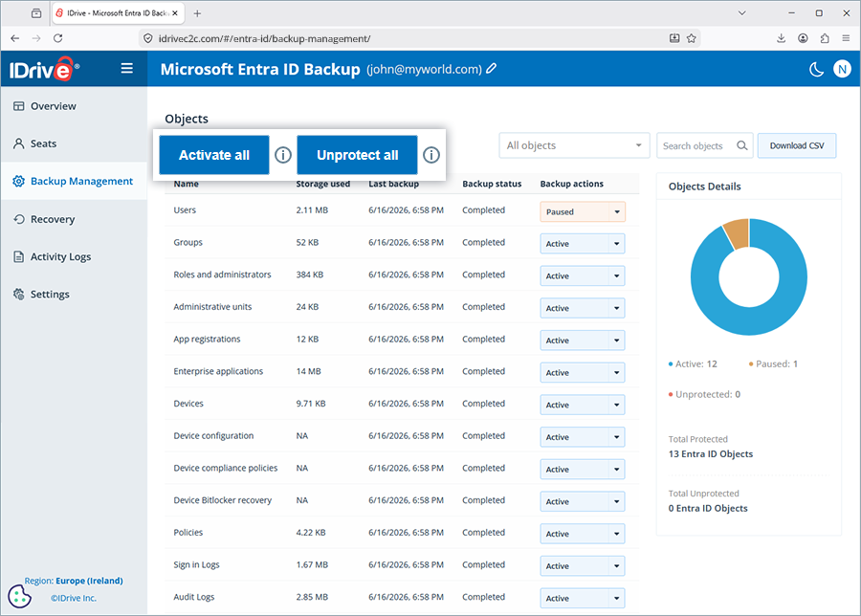Open browser account icon
Viewport: 861px width, 616px height.
(803, 38)
